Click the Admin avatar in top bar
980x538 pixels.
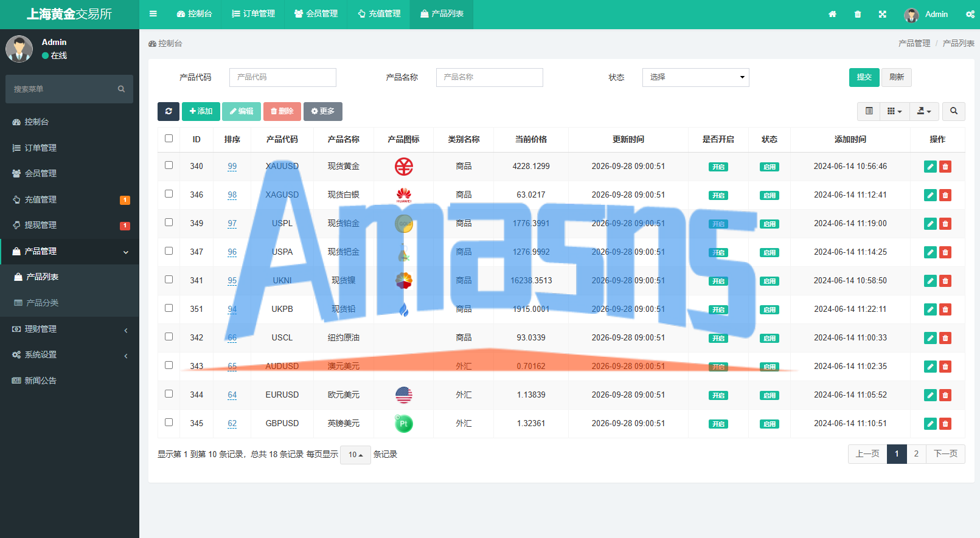point(911,15)
